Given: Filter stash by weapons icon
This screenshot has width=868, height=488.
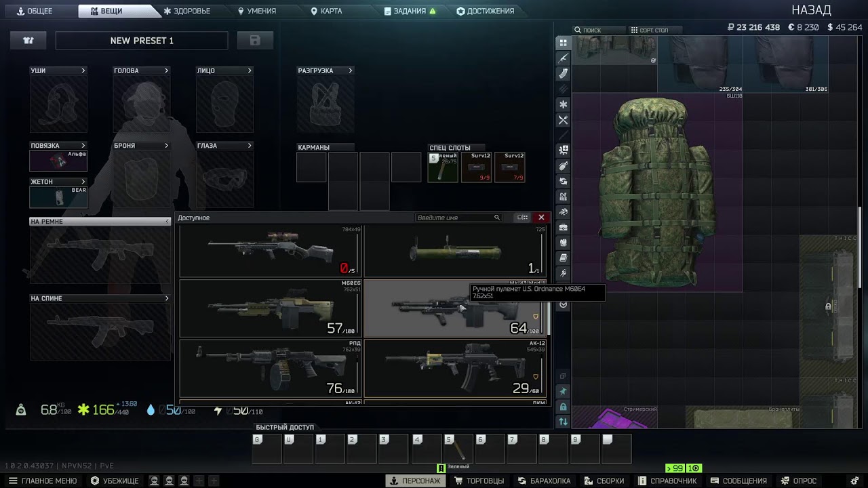Looking at the screenshot, I should (x=563, y=58).
